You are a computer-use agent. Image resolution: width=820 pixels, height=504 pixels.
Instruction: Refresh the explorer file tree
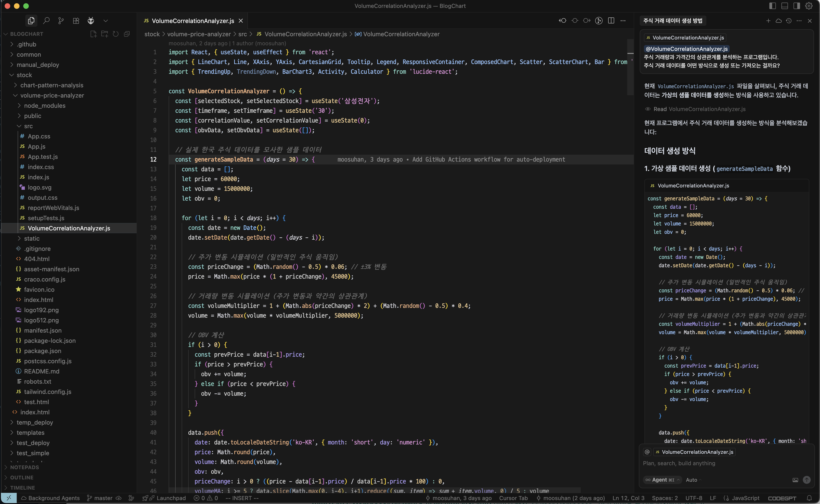[116, 34]
